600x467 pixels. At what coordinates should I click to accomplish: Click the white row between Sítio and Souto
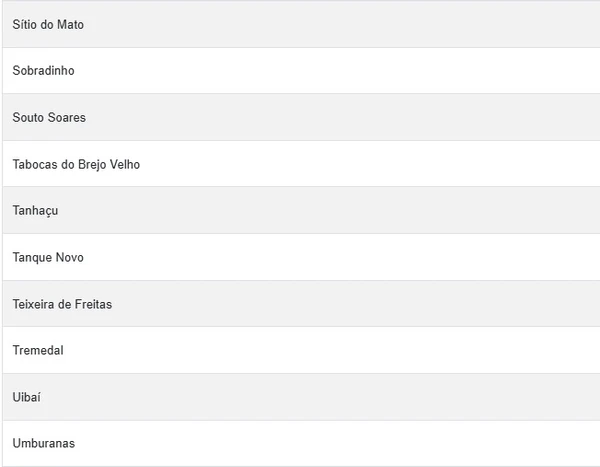(x=43, y=71)
